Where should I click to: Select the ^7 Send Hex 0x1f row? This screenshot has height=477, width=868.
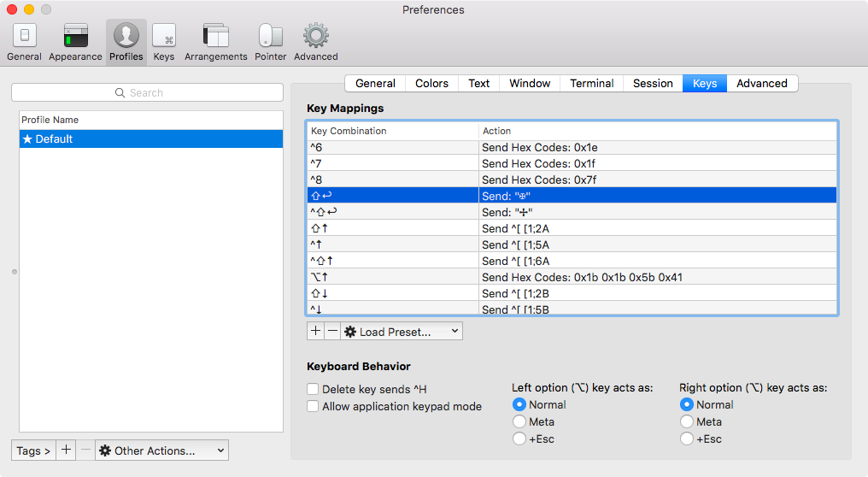572,163
